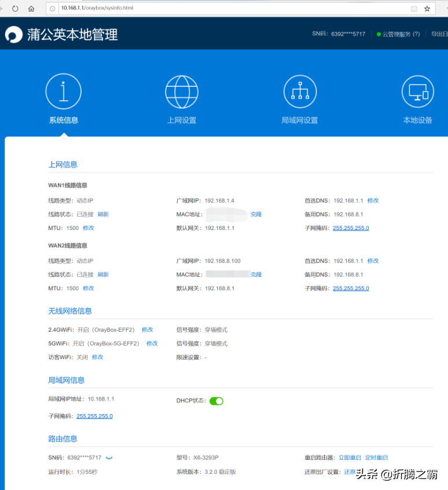The height and width of the screenshot is (490, 448).
Task: Click WAN1 subnet mask 255.255.255.0 link
Action: click(351, 228)
